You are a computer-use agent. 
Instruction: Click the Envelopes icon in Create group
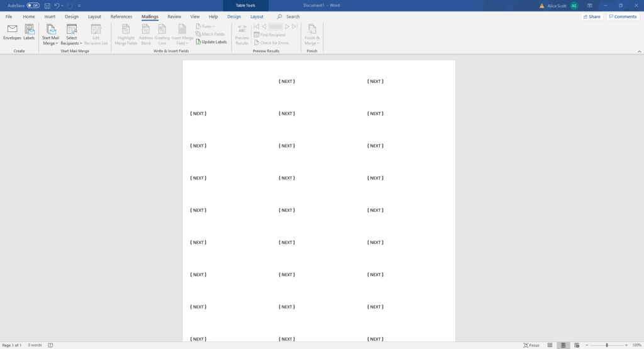coord(12,32)
